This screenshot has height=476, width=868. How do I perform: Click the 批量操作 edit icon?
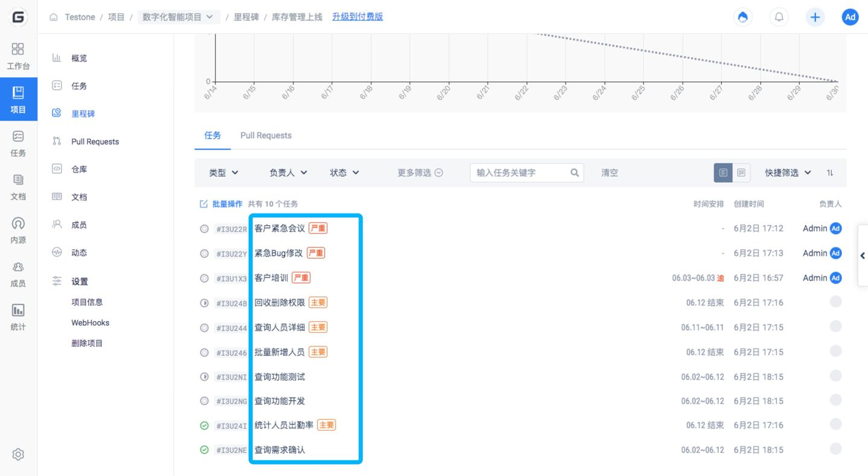[x=204, y=204]
